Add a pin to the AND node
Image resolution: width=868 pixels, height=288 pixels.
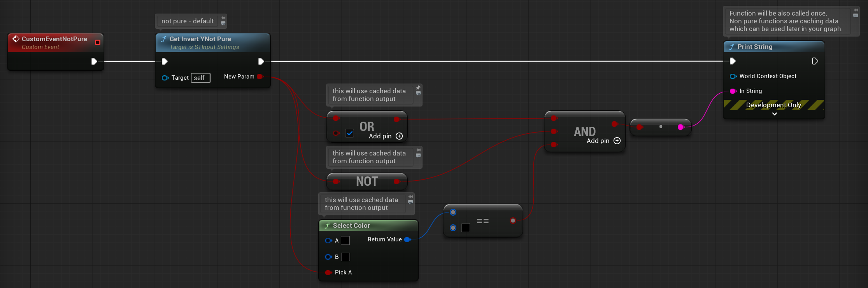(617, 141)
